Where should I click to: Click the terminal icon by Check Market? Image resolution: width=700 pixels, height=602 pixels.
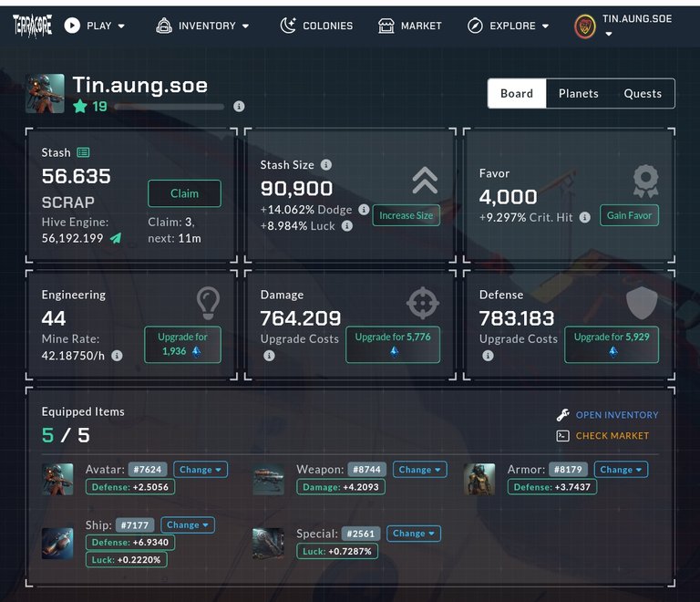click(x=563, y=436)
